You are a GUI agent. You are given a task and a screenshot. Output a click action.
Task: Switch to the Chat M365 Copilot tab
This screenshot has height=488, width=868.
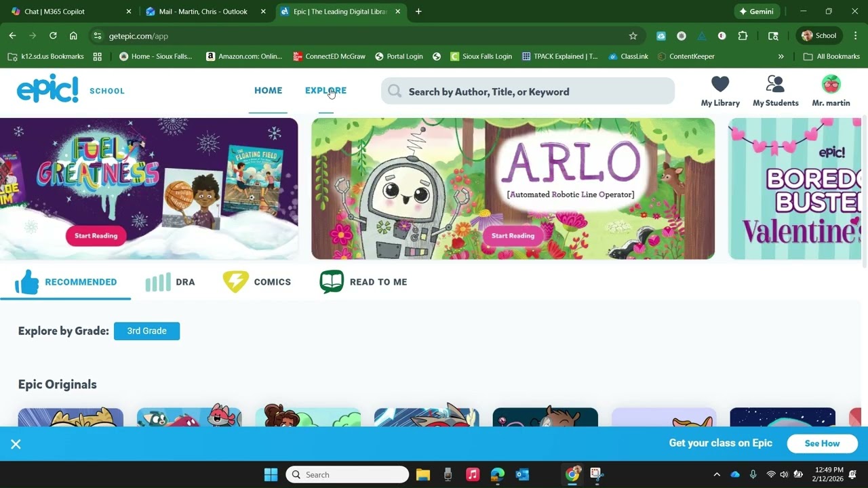pos(71,12)
